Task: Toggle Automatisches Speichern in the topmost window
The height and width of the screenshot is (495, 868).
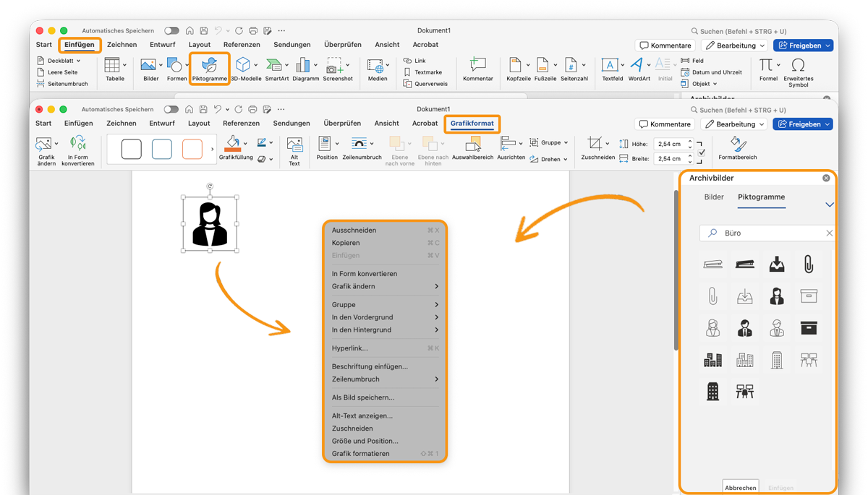Action: coord(171,31)
